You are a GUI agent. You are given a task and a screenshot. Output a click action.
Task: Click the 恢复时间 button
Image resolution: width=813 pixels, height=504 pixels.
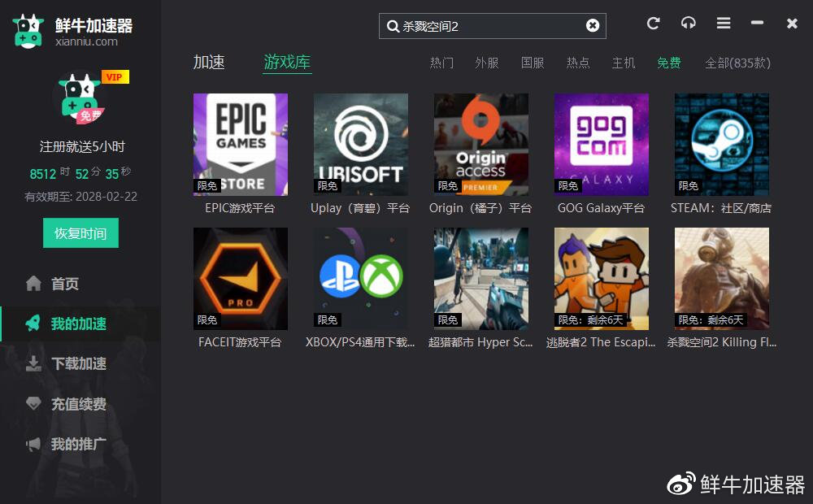(80, 232)
